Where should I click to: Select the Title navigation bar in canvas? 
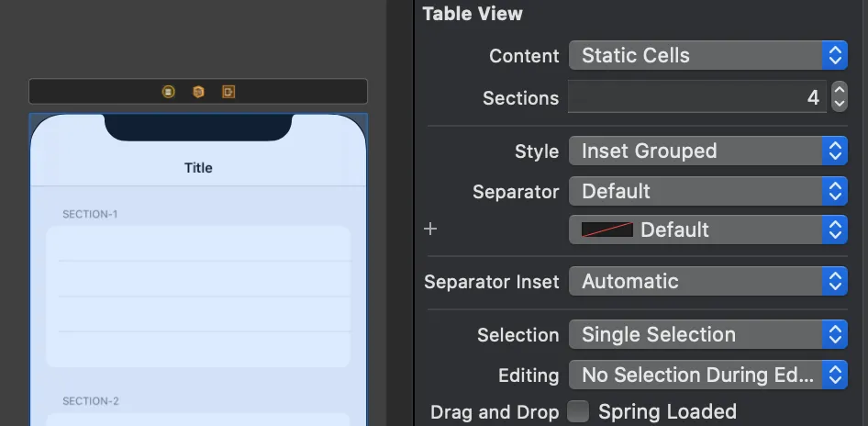[x=198, y=168]
